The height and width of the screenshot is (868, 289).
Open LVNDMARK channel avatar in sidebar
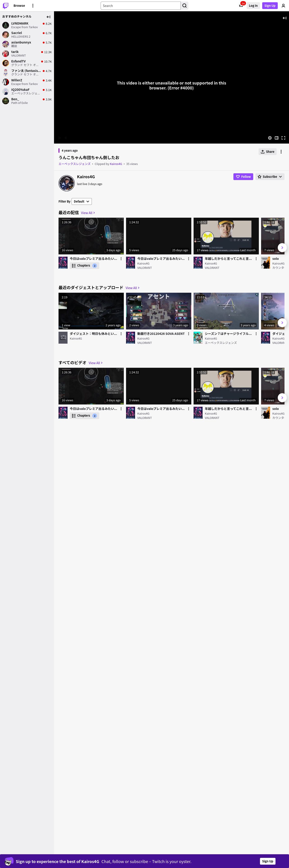click(6, 25)
